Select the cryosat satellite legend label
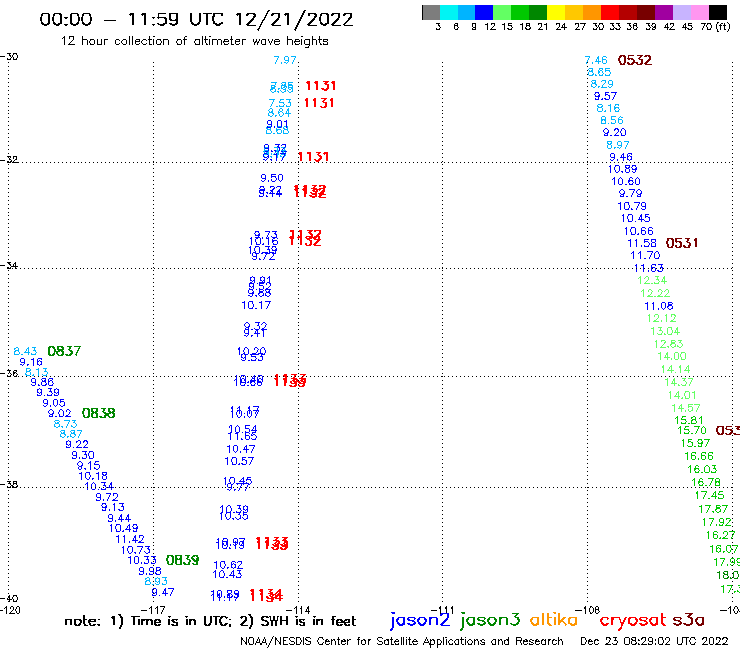The image size is (740, 650). click(633, 620)
